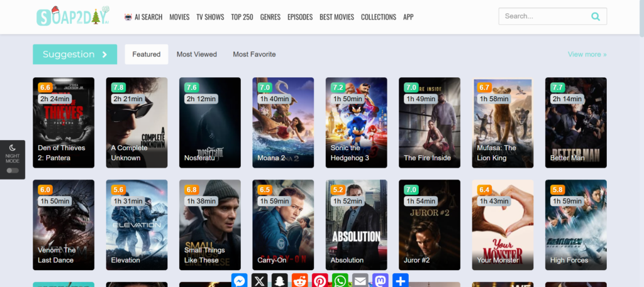
Task: Click the 2h 12min duration on Nosferatu
Action: pyautogui.click(x=201, y=99)
